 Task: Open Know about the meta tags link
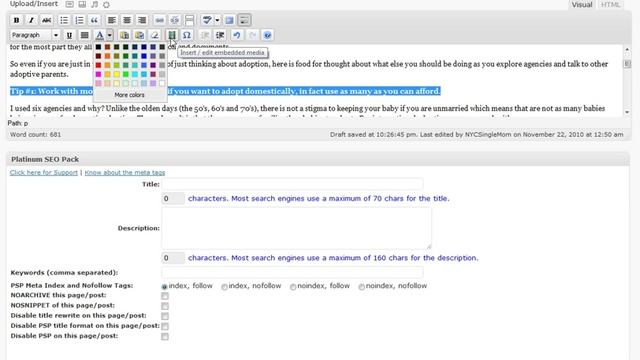(125, 173)
